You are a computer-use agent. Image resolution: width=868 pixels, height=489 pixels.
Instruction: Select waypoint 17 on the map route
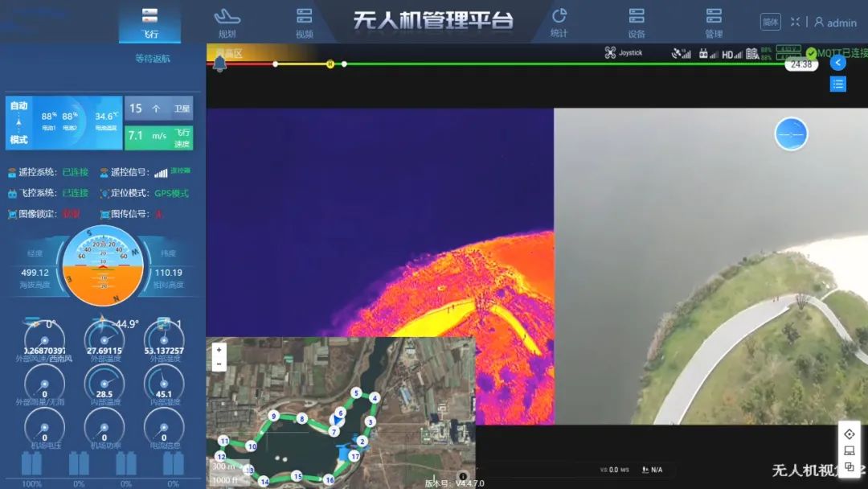point(355,456)
